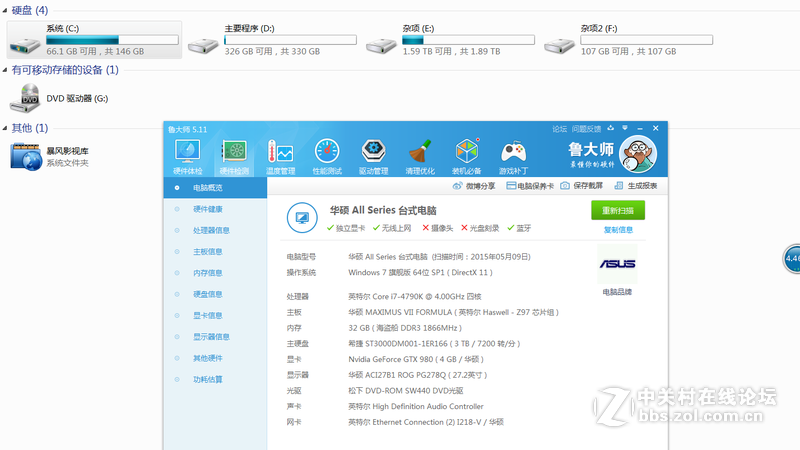Collapse the 其他 (1) group
Viewport: 800px width, 450px height.
(x=5, y=128)
